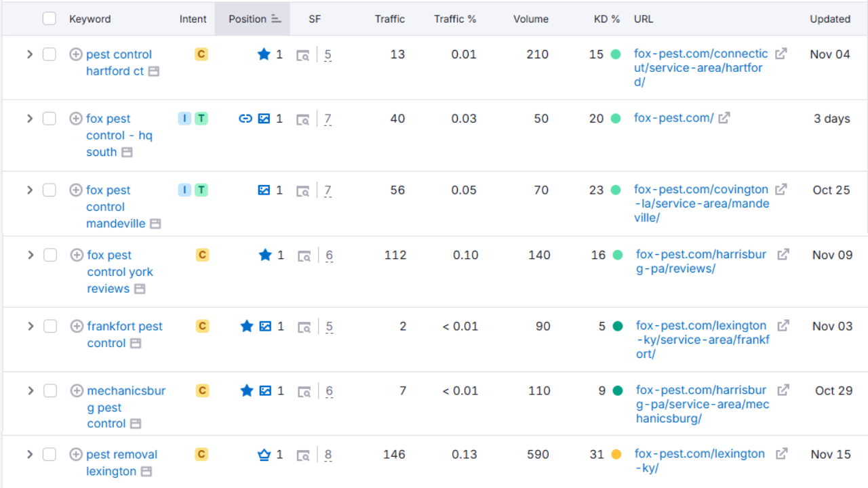
Task: Sort by the Traffic % column header
Action: tap(455, 19)
